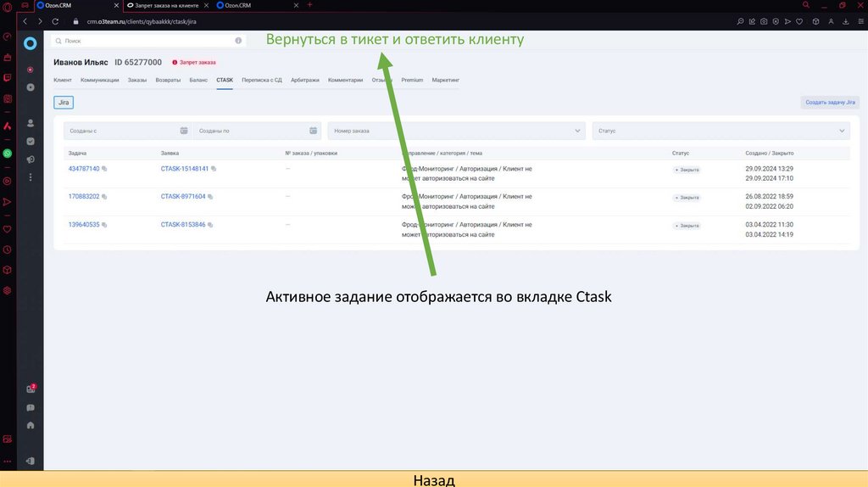Go forward in browser history
This screenshot has height=487, width=868.
40,21
